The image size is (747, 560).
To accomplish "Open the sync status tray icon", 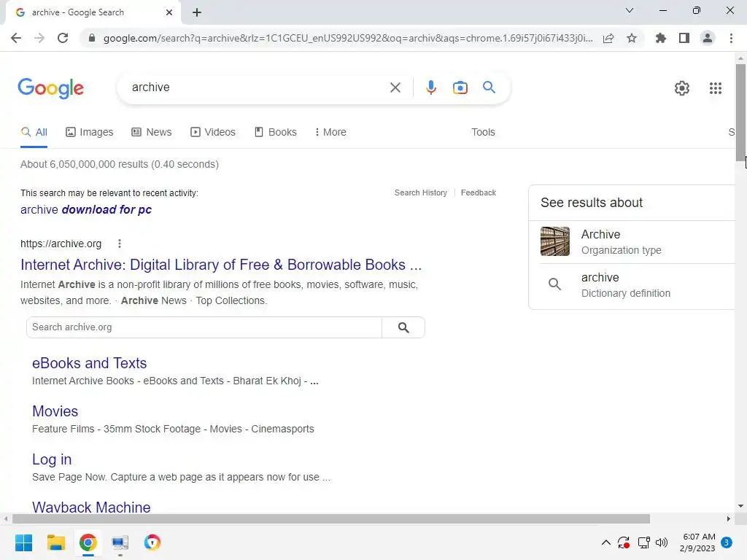I will click(x=624, y=542).
